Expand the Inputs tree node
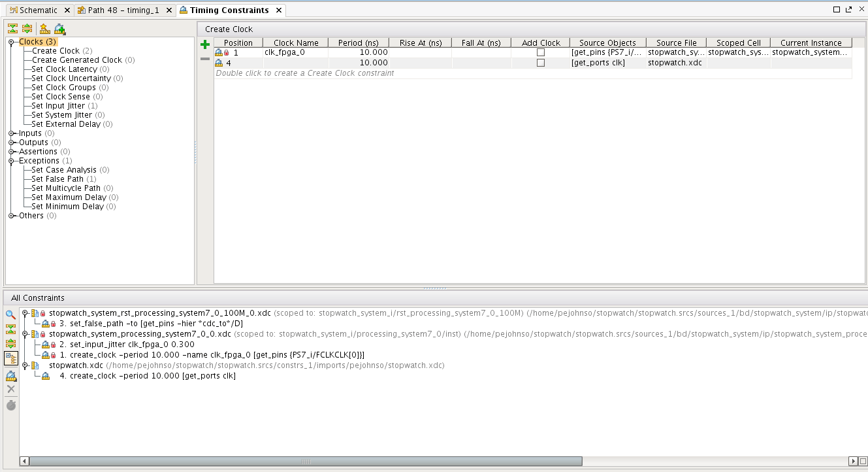 [12, 133]
